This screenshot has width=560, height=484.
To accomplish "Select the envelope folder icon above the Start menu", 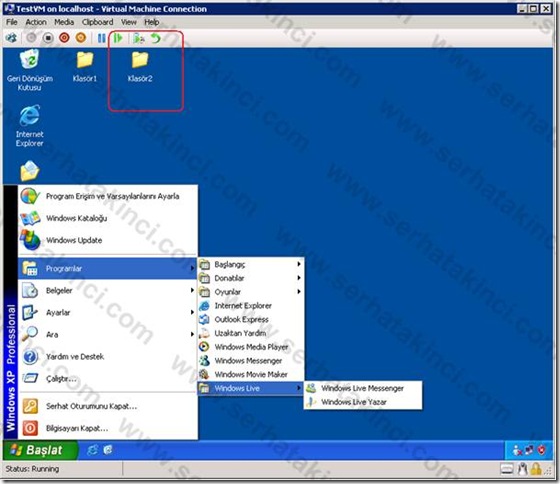I will pyautogui.click(x=30, y=171).
